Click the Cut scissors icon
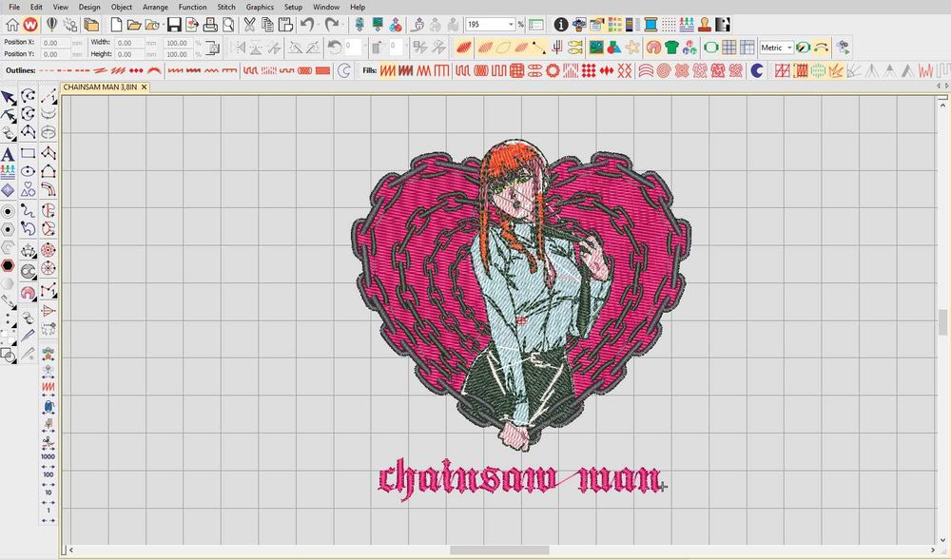This screenshot has height=560, width=951. pyautogui.click(x=249, y=25)
